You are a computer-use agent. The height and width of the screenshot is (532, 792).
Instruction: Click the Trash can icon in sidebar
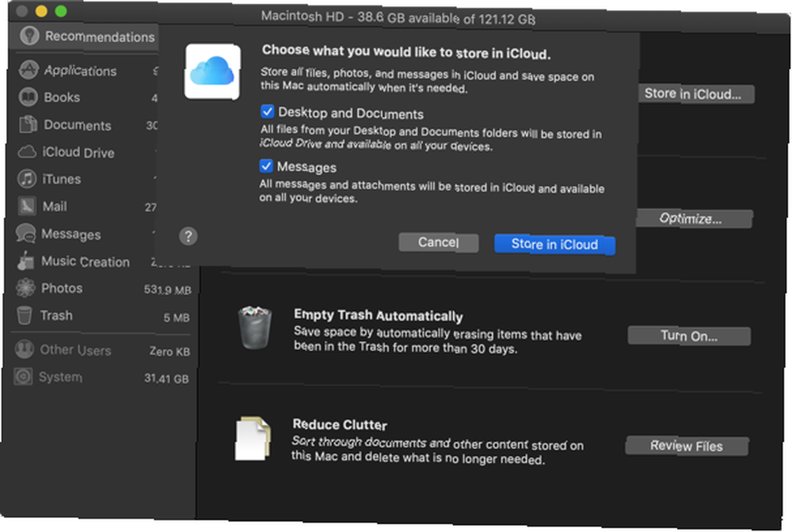(25, 315)
